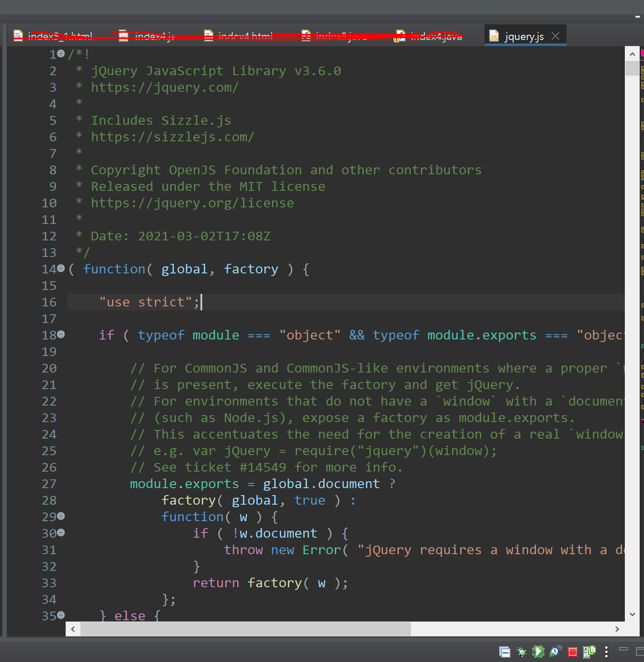Image resolution: width=644 pixels, height=662 pixels.
Task: Click the vertical scrollbar down arrow
Action: click(632, 614)
